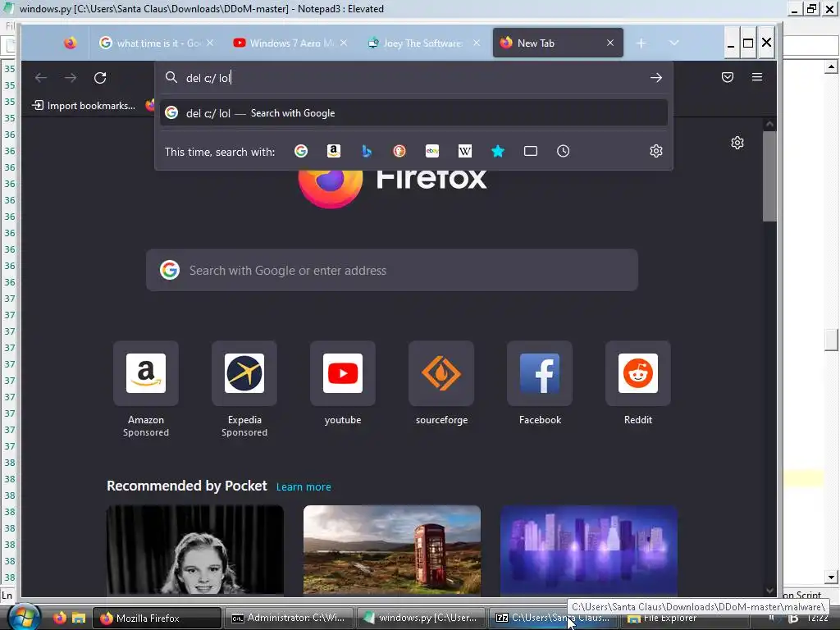Go back with the back arrow
This screenshot has height=630, width=840.
pos(41,78)
